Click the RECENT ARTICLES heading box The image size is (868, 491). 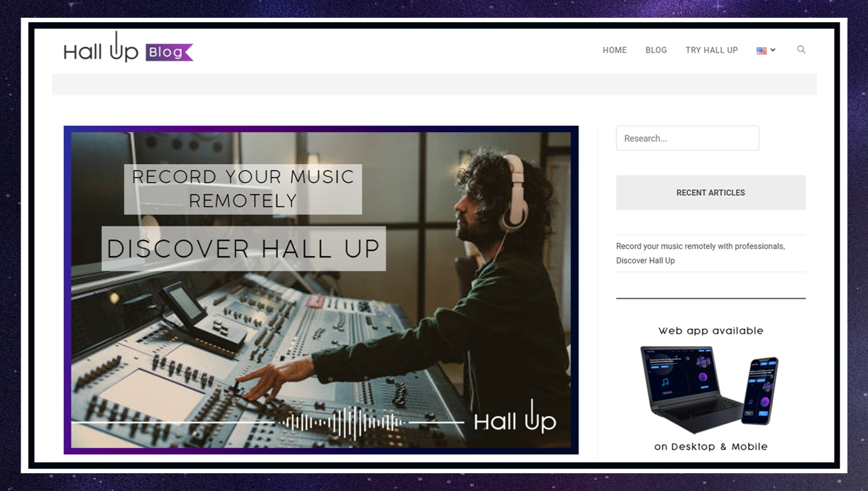pyautogui.click(x=710, y=192)
